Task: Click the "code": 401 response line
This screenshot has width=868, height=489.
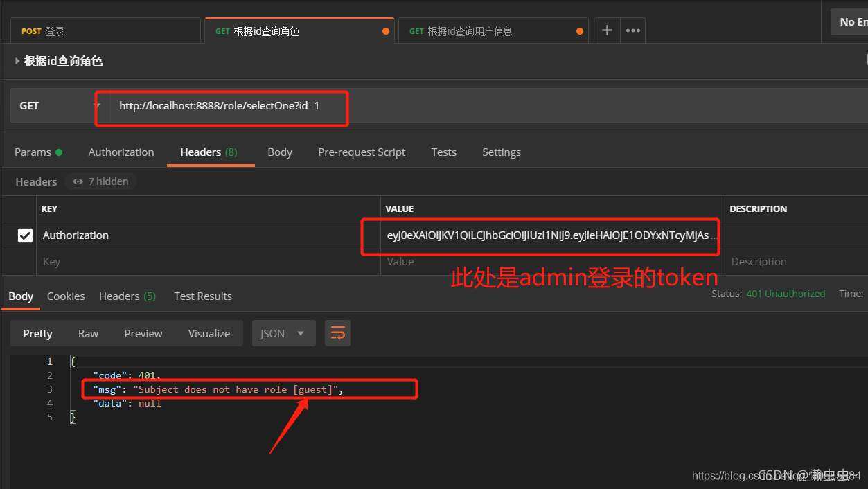Action: tap(126, 375)
